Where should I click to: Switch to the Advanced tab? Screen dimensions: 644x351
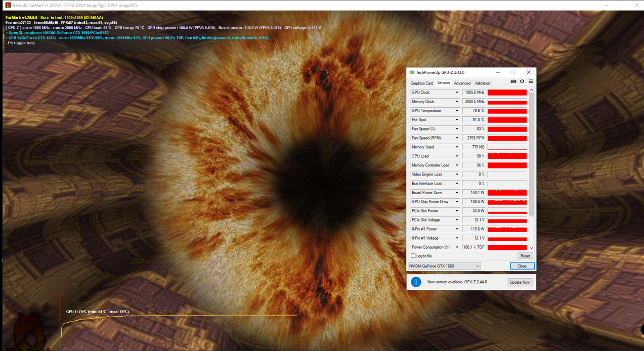tap(462, 83)
